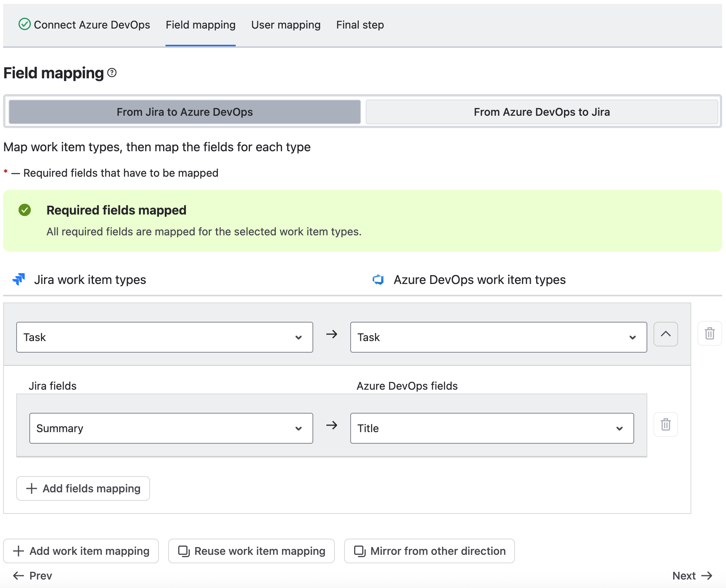The image size is (726, 588).
Task: Delete the Task work item mapping
Action: click(x=709, y=333)
